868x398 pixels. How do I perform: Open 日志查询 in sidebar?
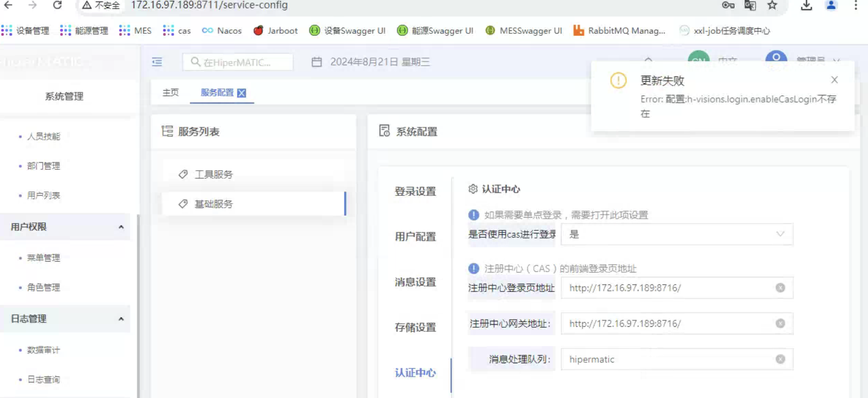[43, 380]
